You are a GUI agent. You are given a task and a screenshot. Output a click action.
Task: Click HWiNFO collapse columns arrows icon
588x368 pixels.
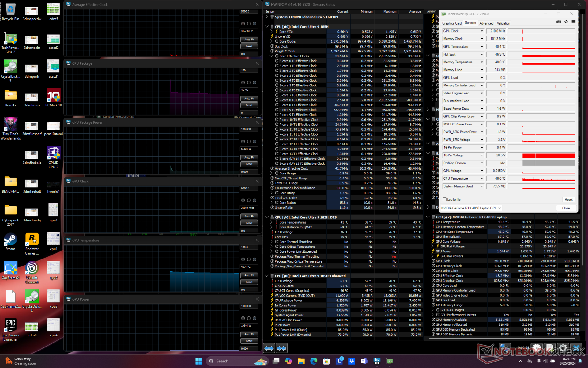pyautogui.click(x=281, y=348)
